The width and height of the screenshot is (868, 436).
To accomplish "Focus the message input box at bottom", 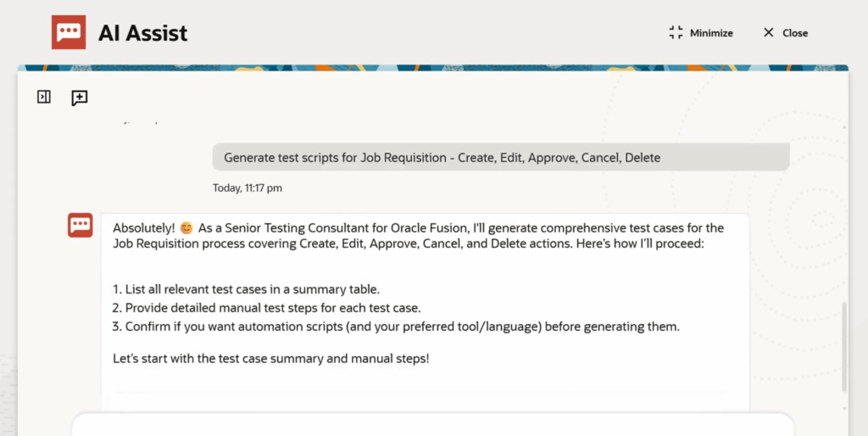I will pyautogui.click(x=432, y=425).
